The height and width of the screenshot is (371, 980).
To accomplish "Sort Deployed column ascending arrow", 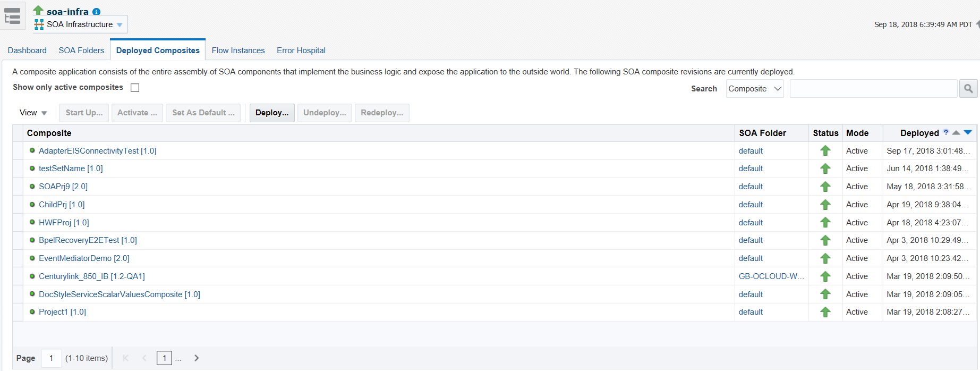I will click(x=956, y=132).
